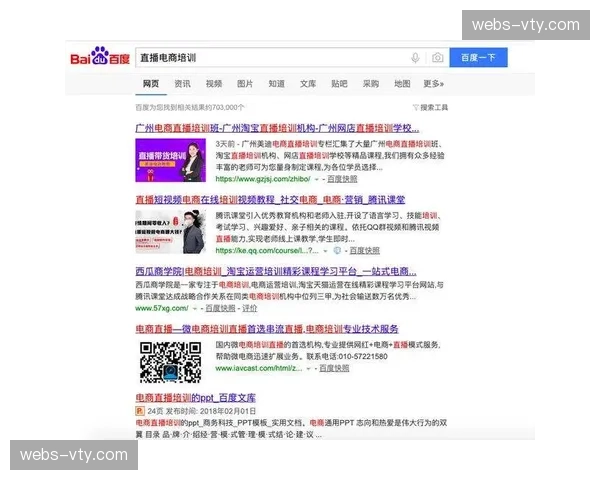The image size is (600, 480).
Task: Switch to the 地图 tab
Action: [x=402, y=83]
